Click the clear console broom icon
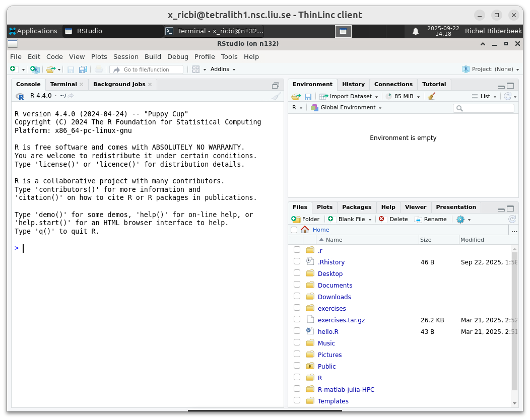 point(276,96)
